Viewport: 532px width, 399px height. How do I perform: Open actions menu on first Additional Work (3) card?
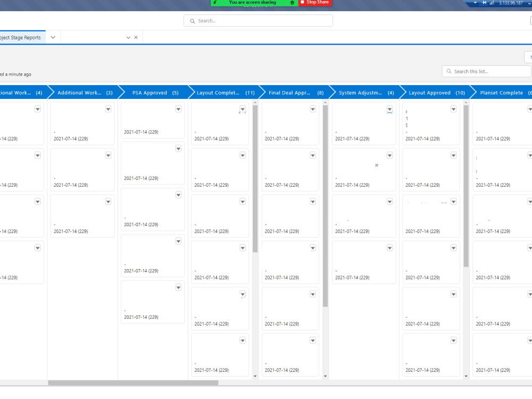coord(108,109)
